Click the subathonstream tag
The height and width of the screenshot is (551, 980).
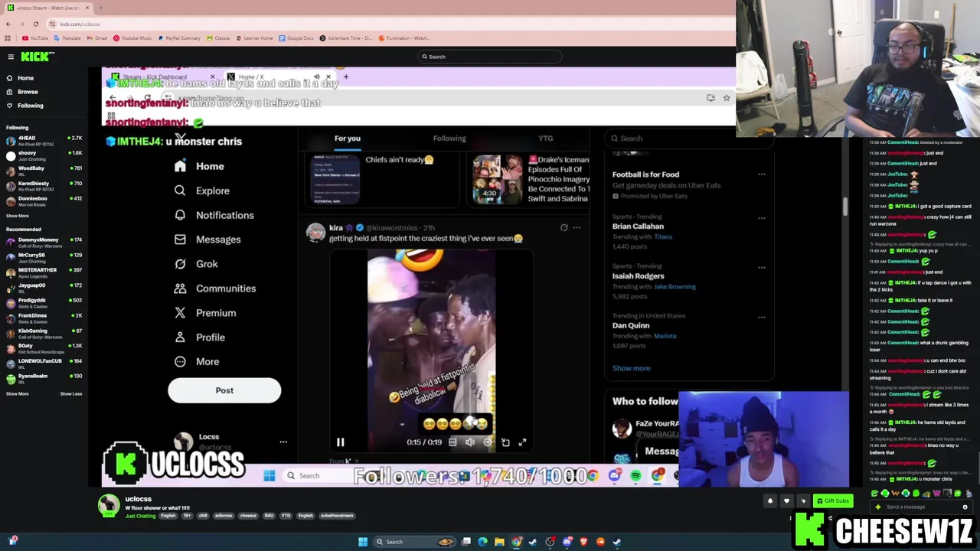click(x=338, y=516)
